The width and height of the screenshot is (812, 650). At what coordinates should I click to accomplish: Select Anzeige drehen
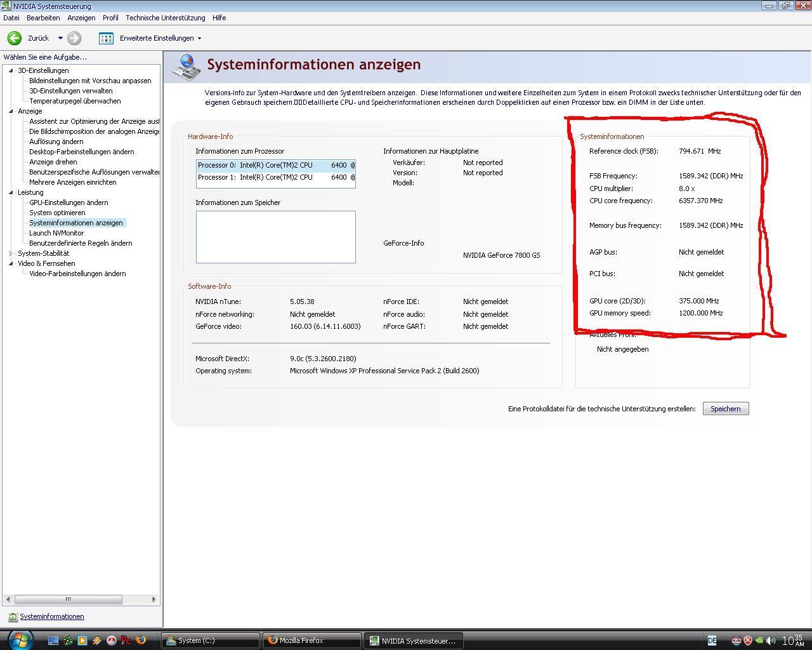click(53, 162)
